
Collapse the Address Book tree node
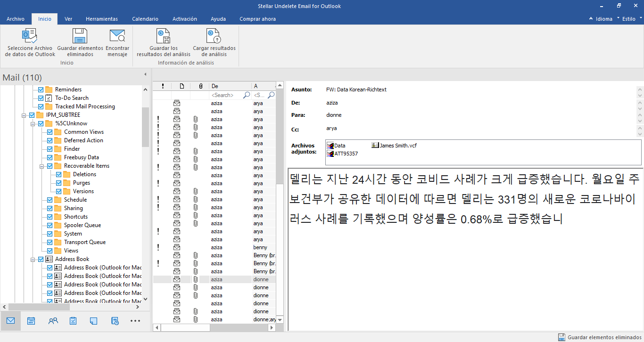point(33,259)
